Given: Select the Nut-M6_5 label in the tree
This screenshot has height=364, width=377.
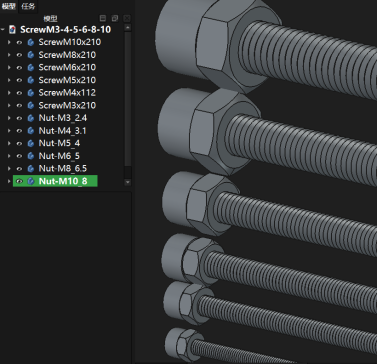Looking at the screenshot, I should pyautogui.click(x=59, y=156).
